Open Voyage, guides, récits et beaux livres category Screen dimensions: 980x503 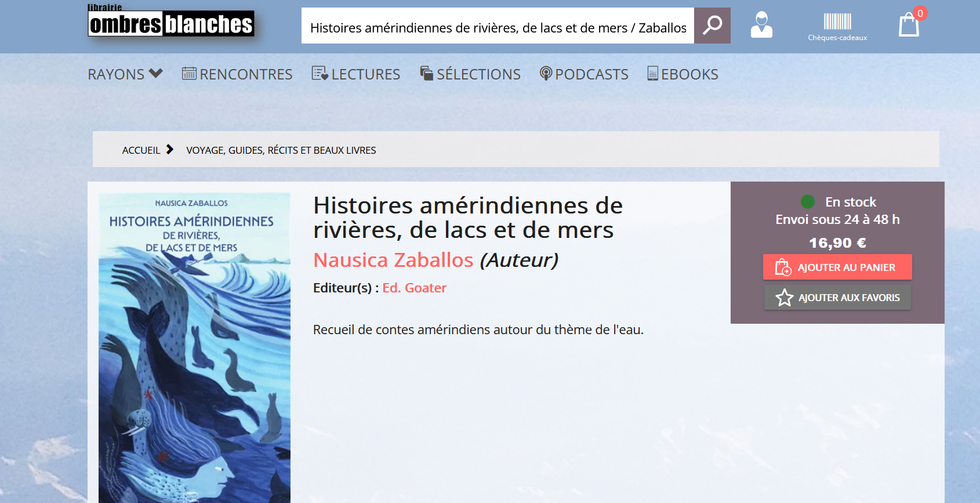point(281,150)
